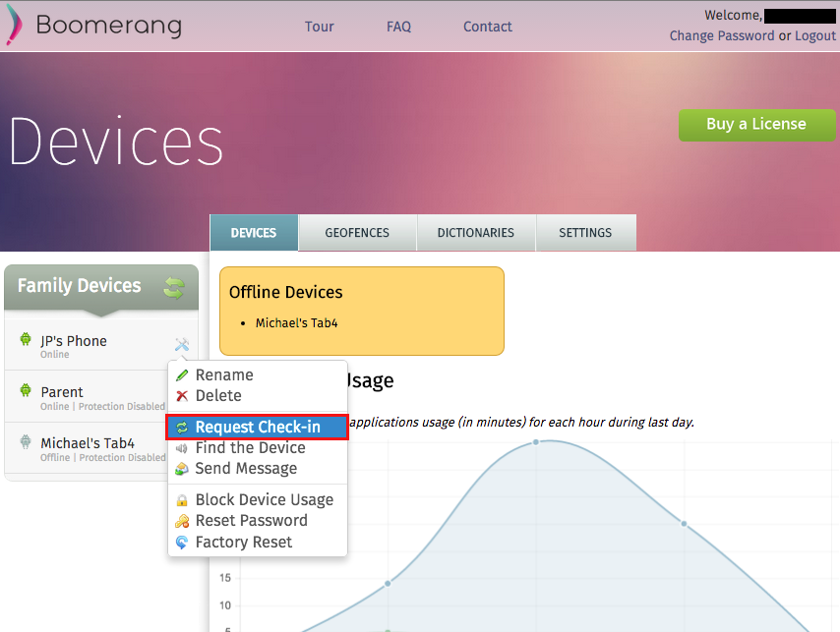Click the green sync icon for Request Check-in

click(182, 427)
